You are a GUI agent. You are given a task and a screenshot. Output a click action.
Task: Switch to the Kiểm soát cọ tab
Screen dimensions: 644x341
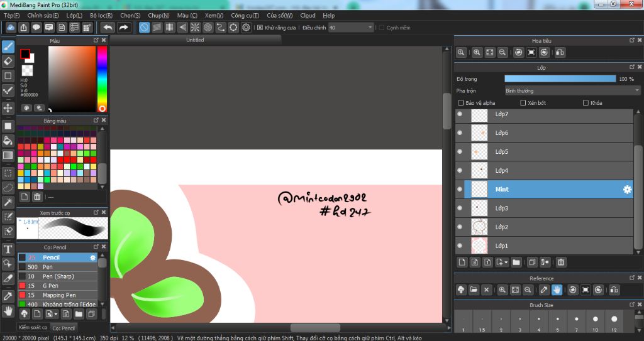tap(32, 327)
